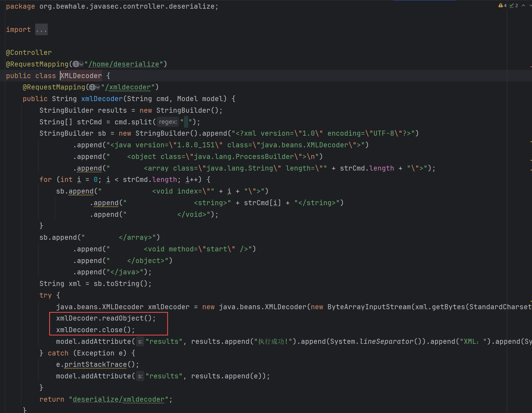Click the package name org.bewhale.javasec.controller.deserialize

tap(127, 6)
